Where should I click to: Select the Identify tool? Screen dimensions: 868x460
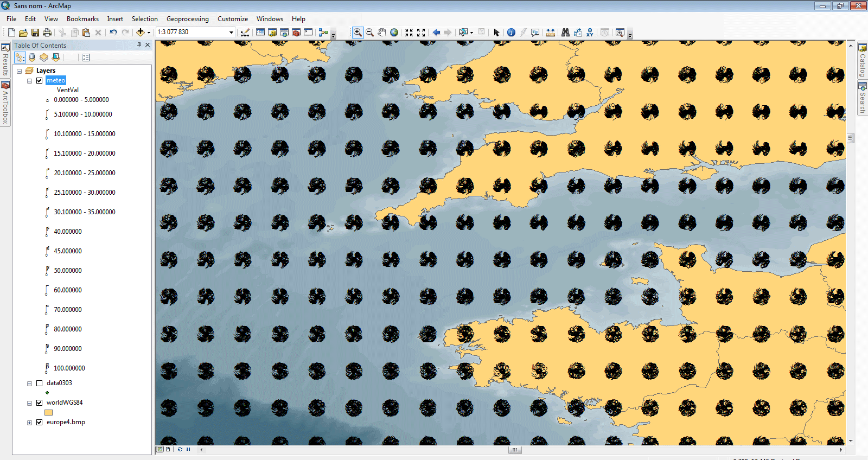point(511,33)
